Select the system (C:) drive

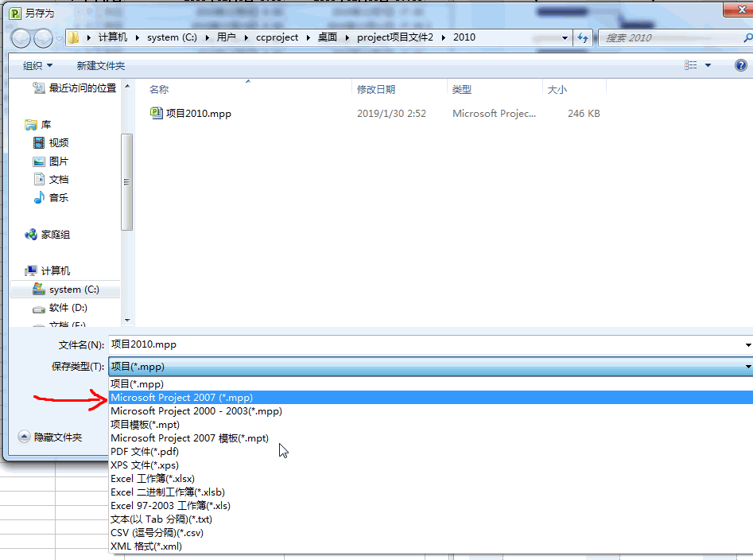65,290
